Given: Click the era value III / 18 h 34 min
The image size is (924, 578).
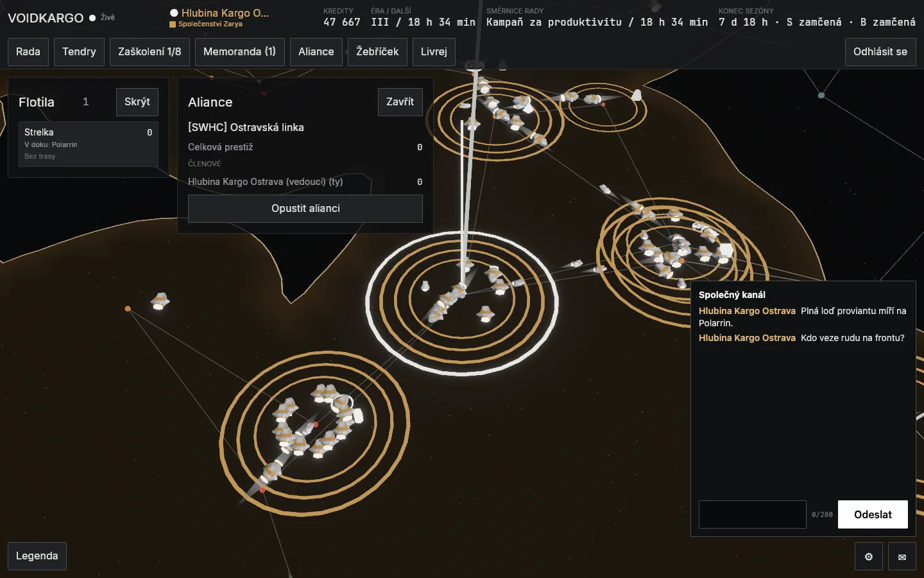Looking at the screenshot, I should tap(424, 22).
